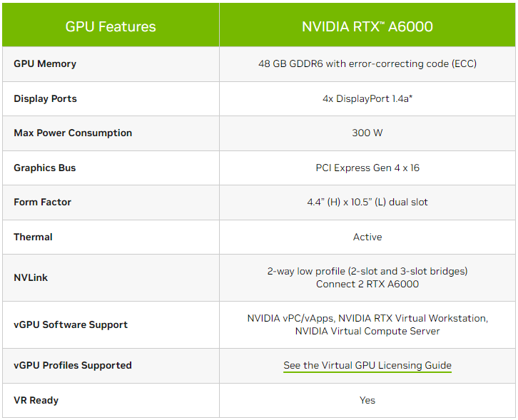Click the PCI Express Gen 4 x 16 value
Viewport: 518px width, 420px height.
click(x=367, y=168)
